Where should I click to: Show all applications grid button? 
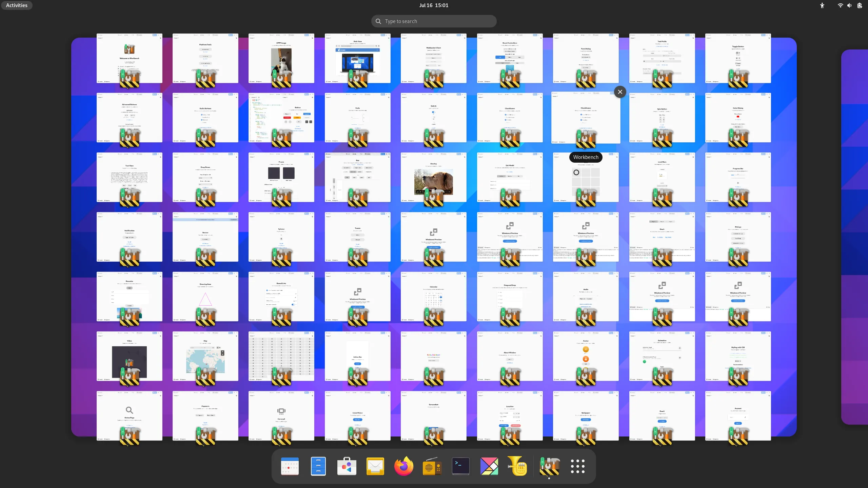coord(577,466)
